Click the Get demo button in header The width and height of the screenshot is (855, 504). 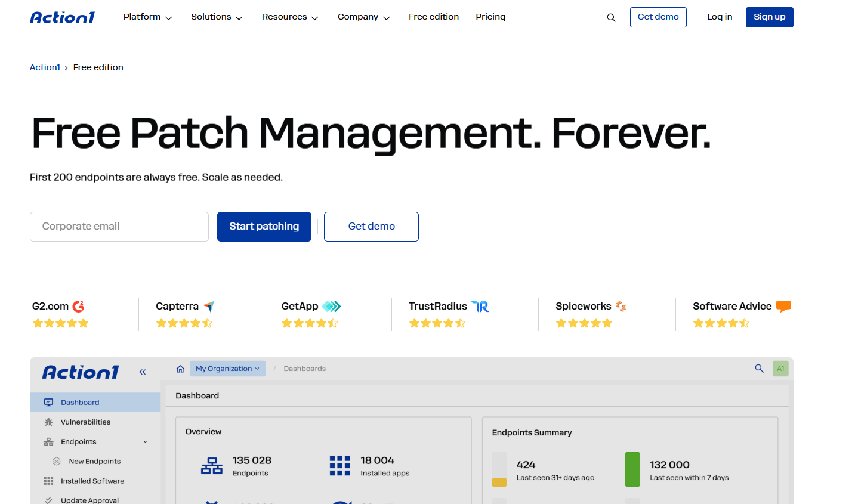(658, 17)
